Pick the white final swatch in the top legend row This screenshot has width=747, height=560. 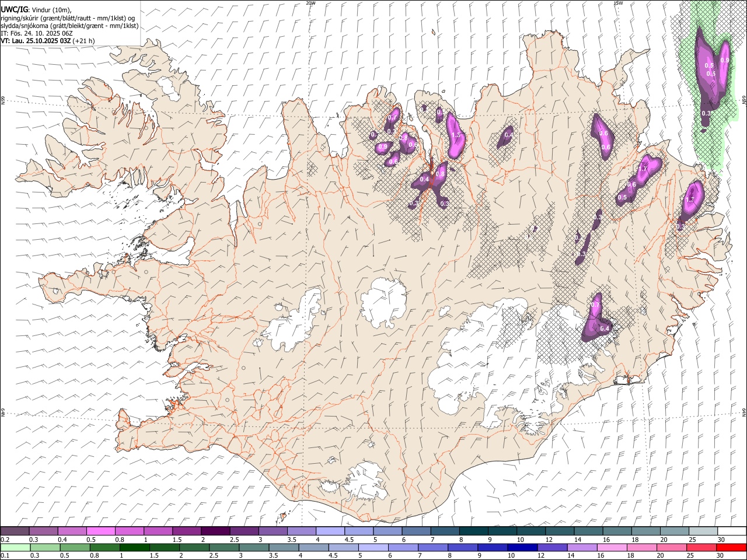(732, 531)
